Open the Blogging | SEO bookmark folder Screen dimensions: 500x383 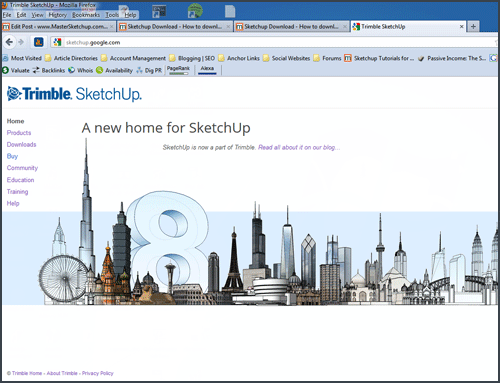pos(192,58)
